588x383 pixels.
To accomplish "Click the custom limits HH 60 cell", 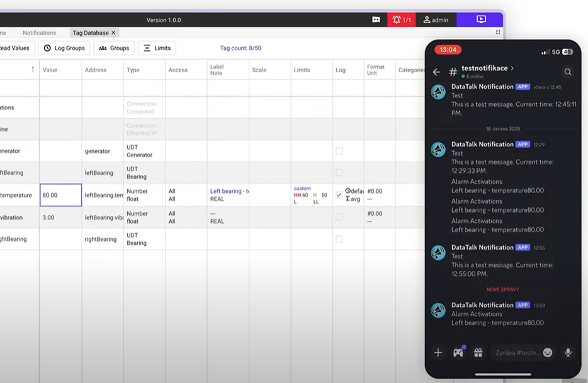I will [311, 195].
